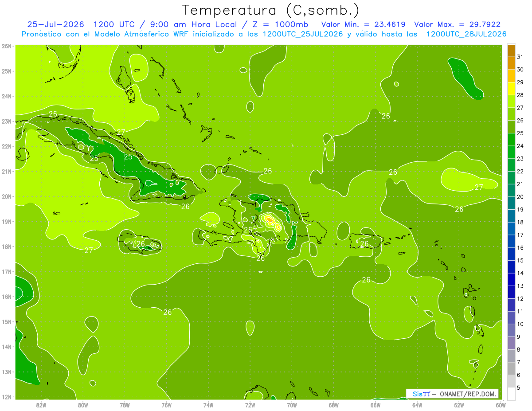The width and height of the screenshot is (532, 411).
Task: Click the gray legend swatch between 6 and 7
Action: pos(511,368)
